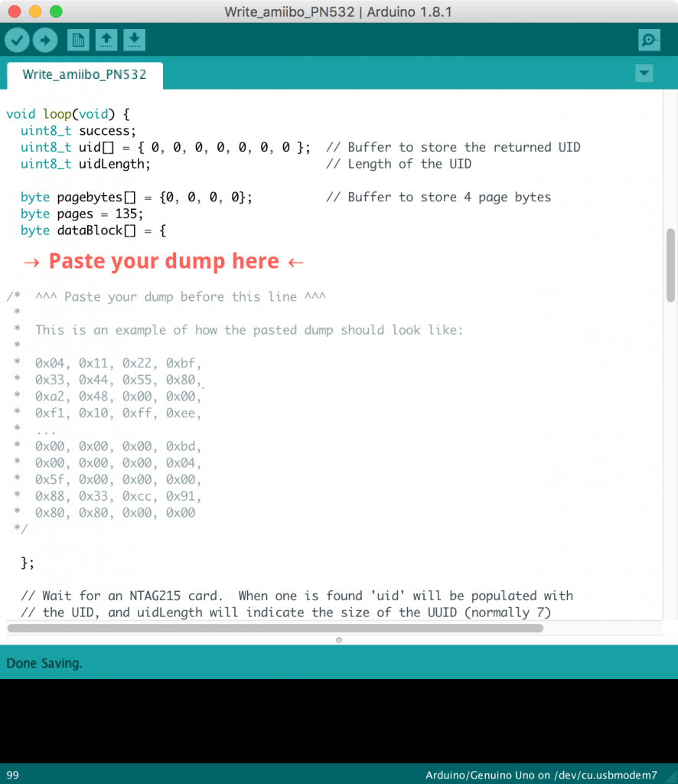
Task: Click the Verify sketch checkmark icon
Action: [17, 40]
